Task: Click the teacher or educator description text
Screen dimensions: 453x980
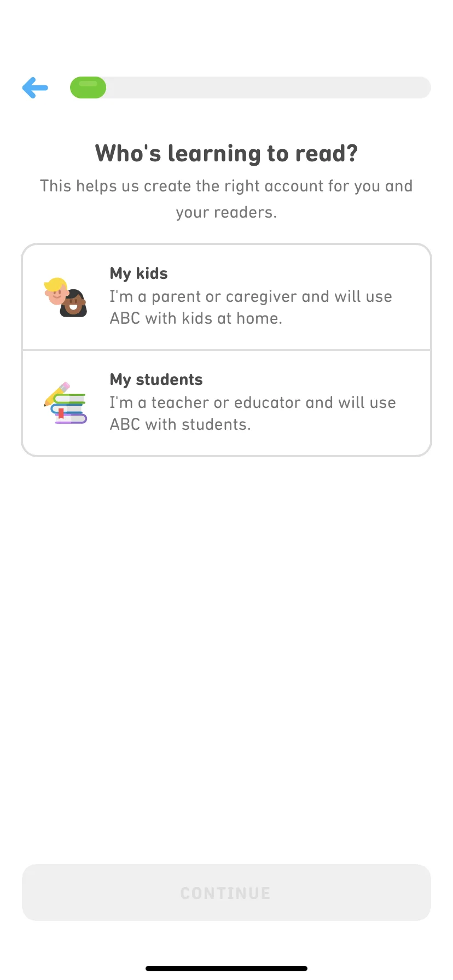Action: (x=253, y=413)
